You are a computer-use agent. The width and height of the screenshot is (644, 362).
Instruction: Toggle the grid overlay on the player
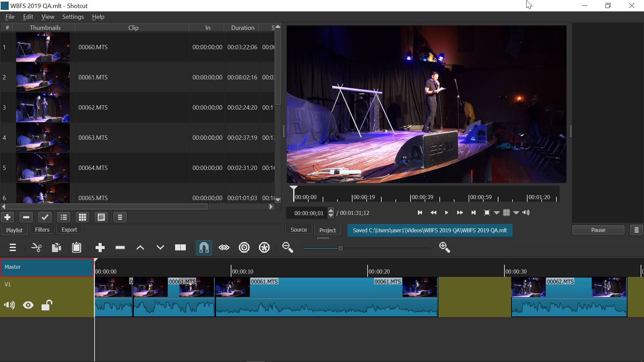tap(506, 213)
